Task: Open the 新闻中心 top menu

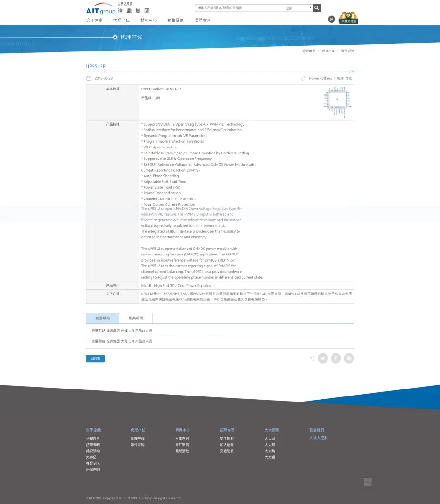Action: point(148,20)
